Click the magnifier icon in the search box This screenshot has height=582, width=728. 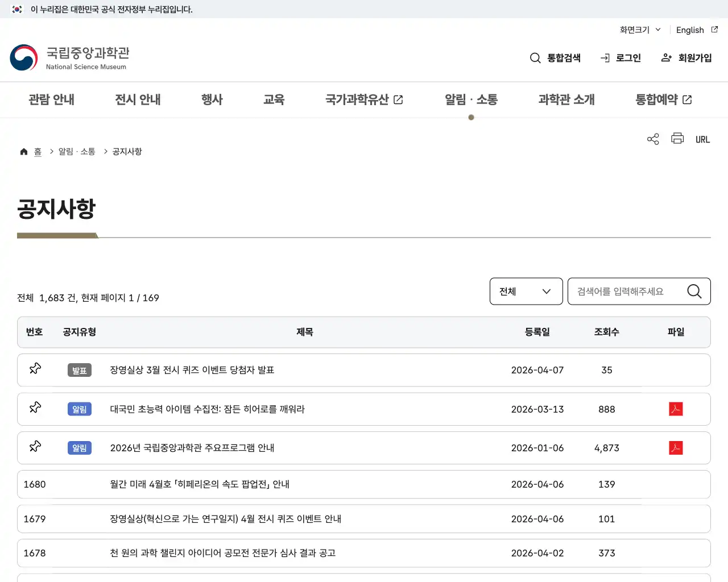point(694,291)
